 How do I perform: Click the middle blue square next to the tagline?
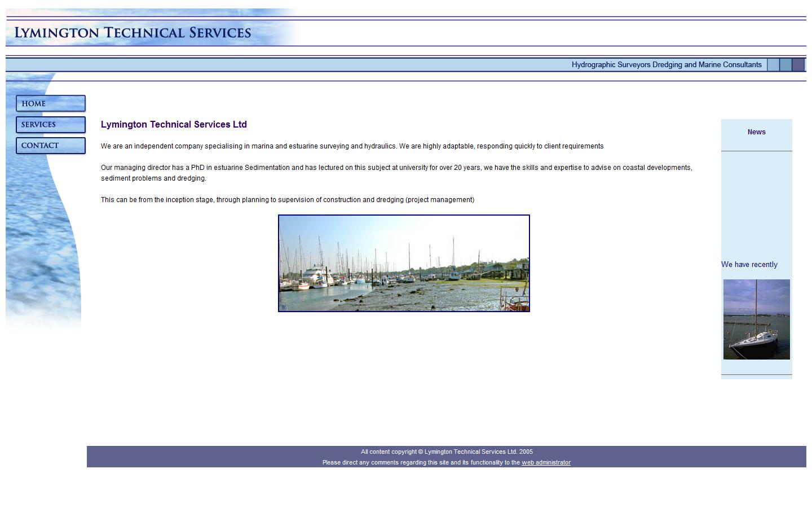click(785, 64)
